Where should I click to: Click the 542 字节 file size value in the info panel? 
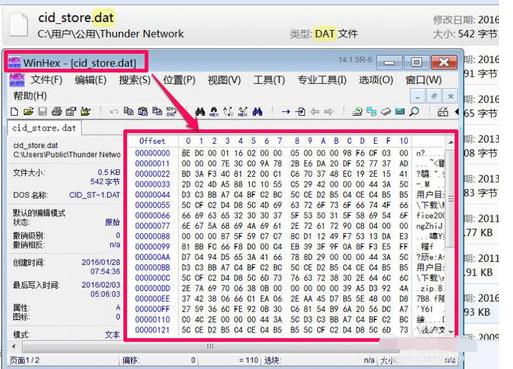105,182
